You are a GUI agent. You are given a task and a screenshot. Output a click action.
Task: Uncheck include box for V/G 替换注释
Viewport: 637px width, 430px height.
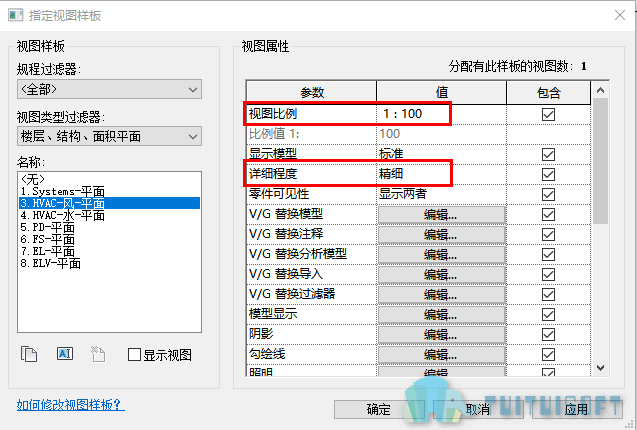point(548,235)
